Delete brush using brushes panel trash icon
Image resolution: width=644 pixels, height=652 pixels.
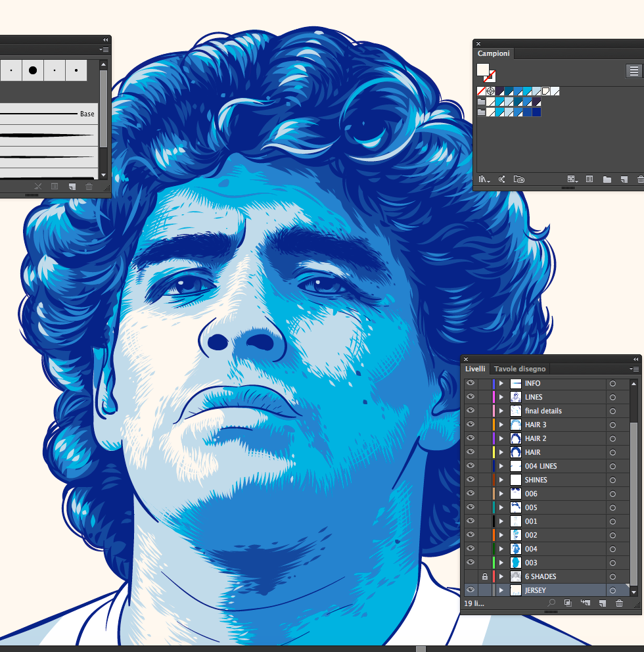tap(89, 186)
